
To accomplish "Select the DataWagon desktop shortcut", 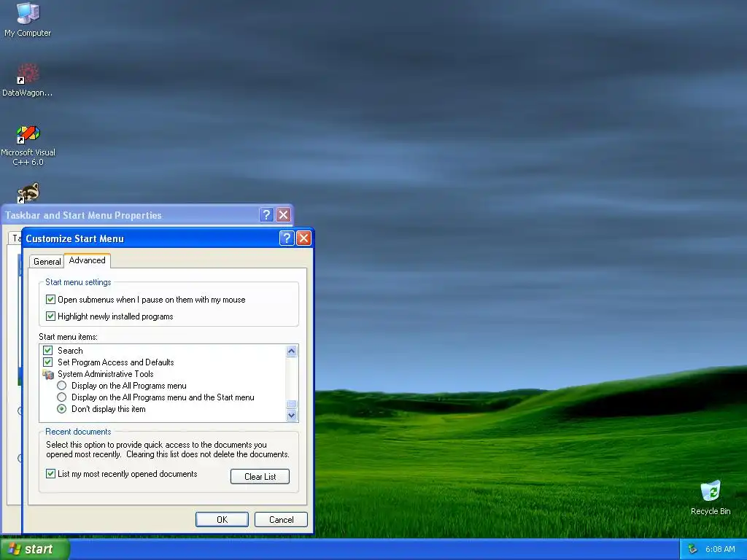I will tap(28, 80).
